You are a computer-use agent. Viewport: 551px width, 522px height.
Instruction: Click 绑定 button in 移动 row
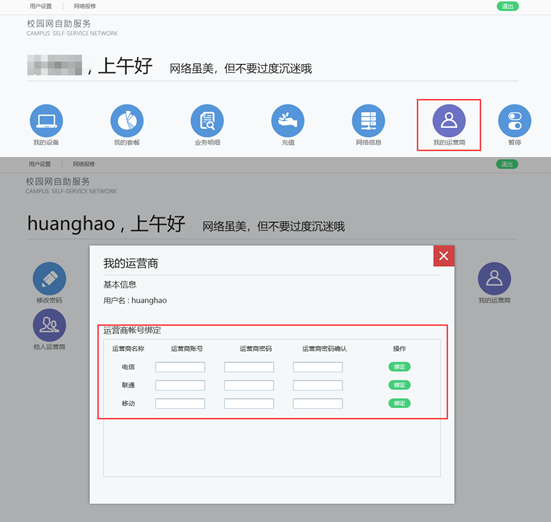[399, 403]
